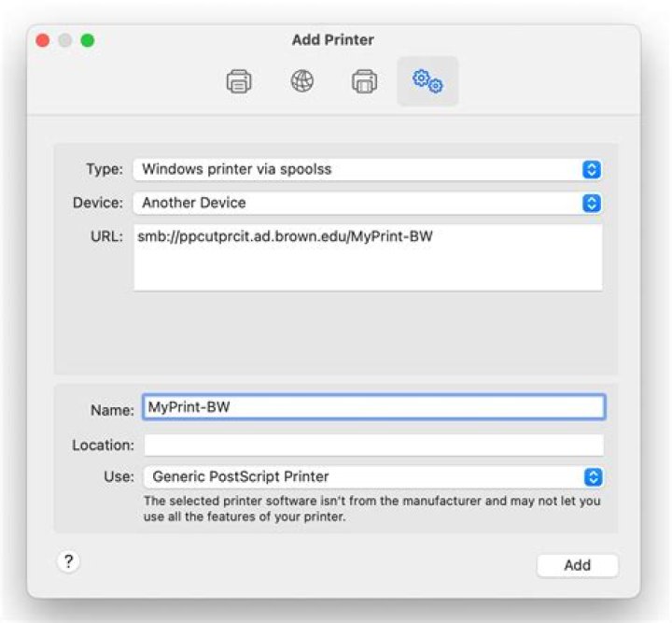Click the blue arrows beside Another Device
The height and width of the screenshot is (623, 672).
coord(592,203)
